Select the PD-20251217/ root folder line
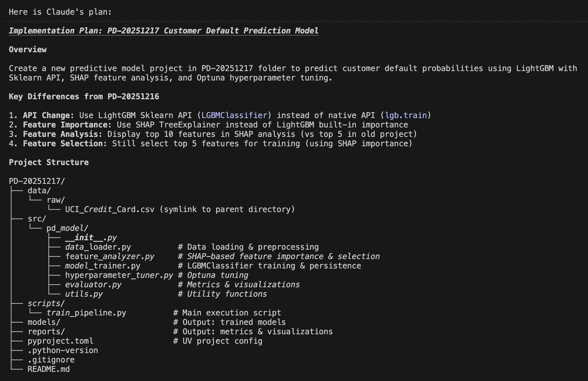The image size is (588, 381). click(x=37, y=181)
